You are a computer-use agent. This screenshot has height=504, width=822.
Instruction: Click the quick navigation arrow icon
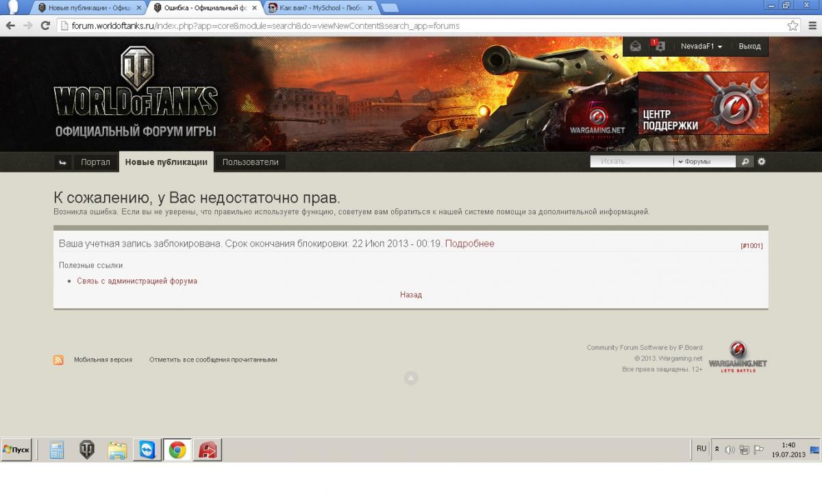pos(62,162)
